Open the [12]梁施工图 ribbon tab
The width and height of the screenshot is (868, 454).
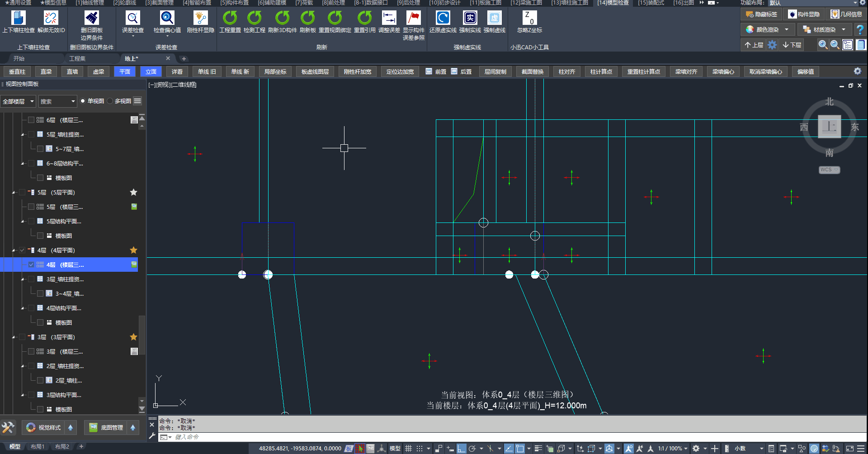pyautogui.click(x=526, y=3)
